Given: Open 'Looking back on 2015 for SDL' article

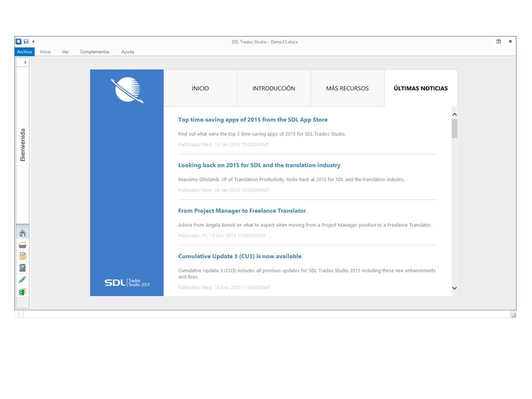Looking at the screenshot, I should tap(259, 165).
